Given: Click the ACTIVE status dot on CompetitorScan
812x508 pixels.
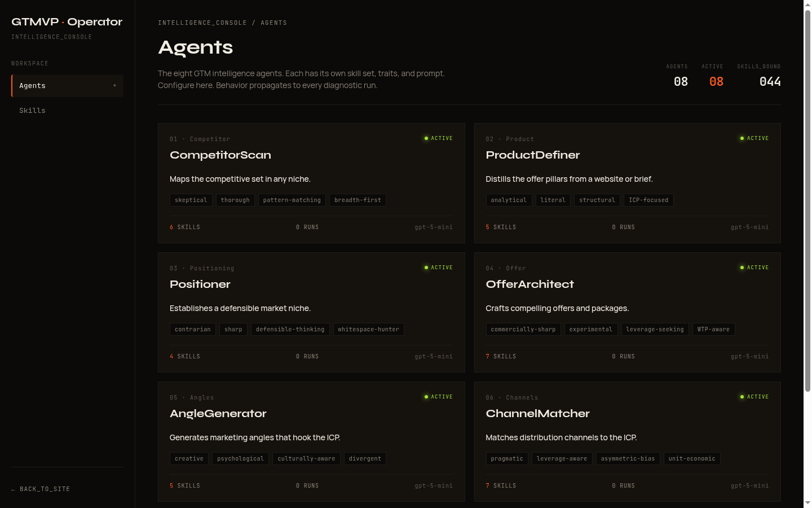Looking at the screenshot, I should [x=426, y=138].
